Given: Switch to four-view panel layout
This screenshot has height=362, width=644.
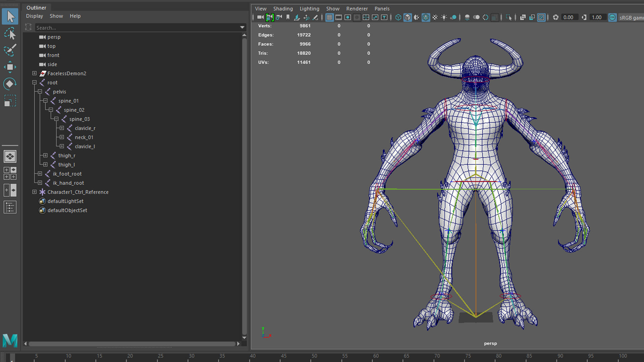Looking at the screenshot, I should [x=10, y=173].
